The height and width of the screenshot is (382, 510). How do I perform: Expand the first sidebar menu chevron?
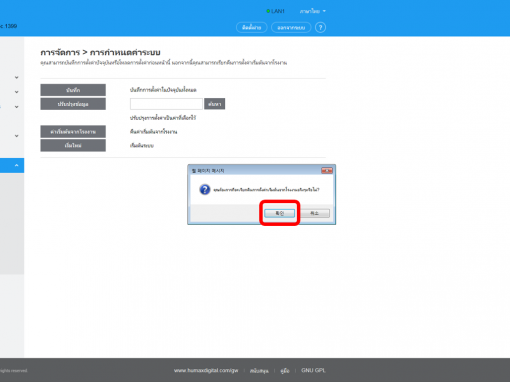click(x=17, y=77)
